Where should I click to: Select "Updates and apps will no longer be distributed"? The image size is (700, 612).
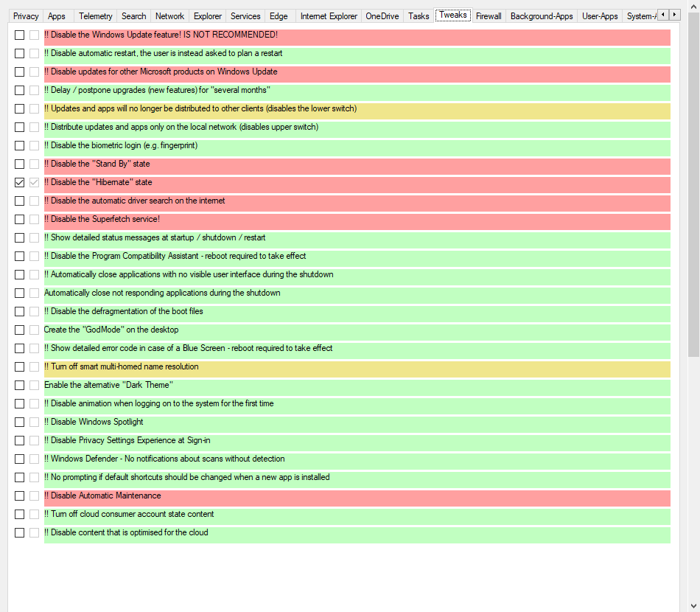coord(357,111)
